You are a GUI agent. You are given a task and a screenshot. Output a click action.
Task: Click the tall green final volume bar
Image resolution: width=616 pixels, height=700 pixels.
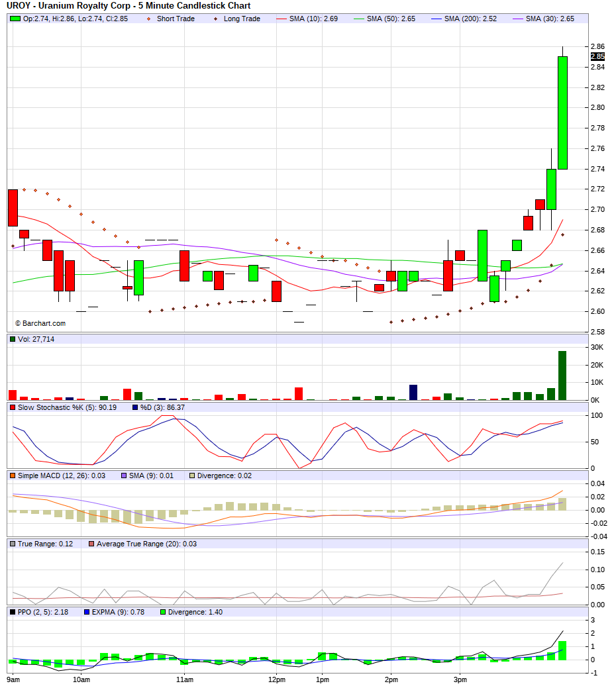[x=562, y=375]
